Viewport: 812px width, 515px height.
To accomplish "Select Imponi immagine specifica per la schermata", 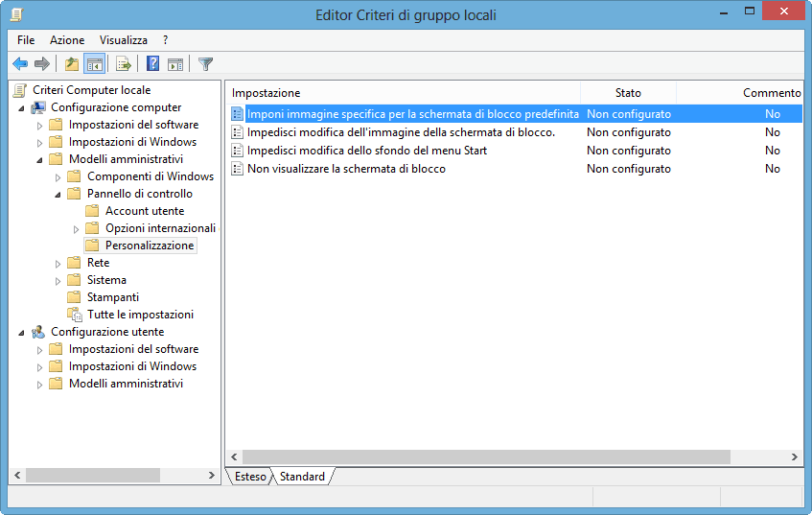I will 413,114.
